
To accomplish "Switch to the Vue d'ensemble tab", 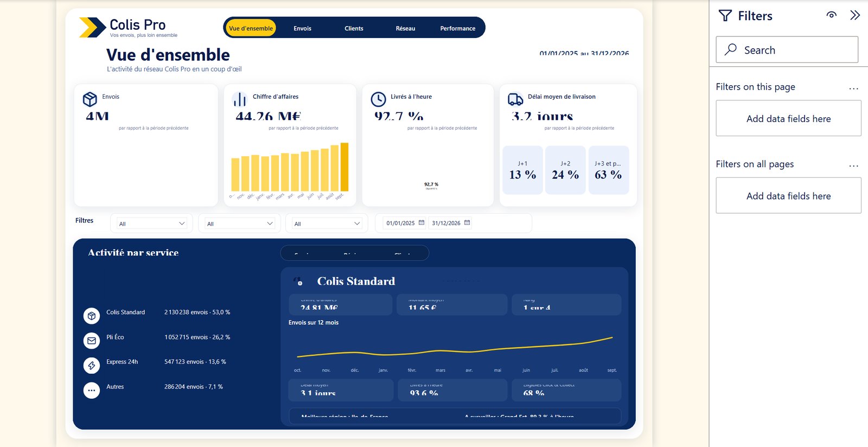I will coord(251,28).
